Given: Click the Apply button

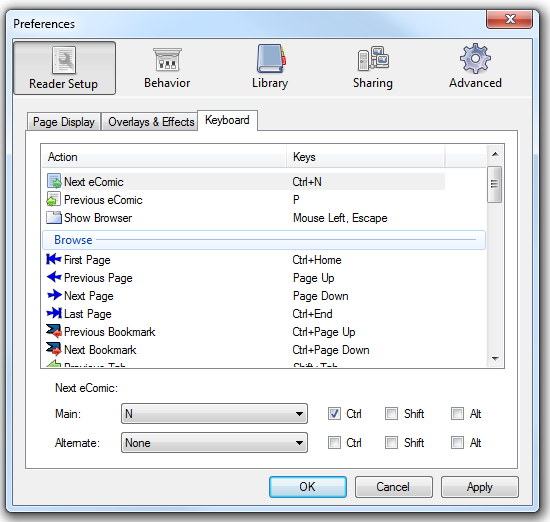Looking at the screenshot, I should 479,487.
